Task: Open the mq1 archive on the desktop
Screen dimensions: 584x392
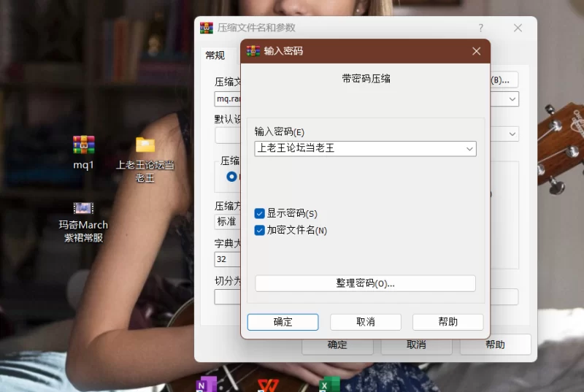Action: click(x=83, y=145)
